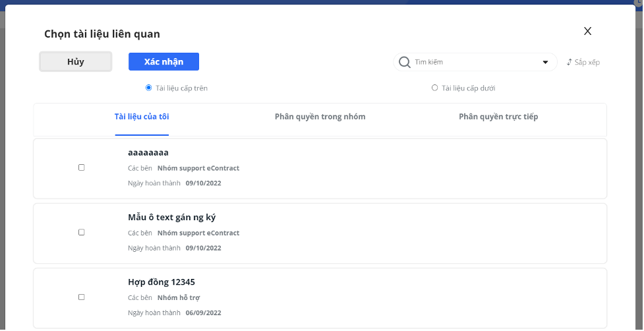Open the Phân quyền trong nhóm tab
This screenshot has height=331, width=644.
click(320, 117)
